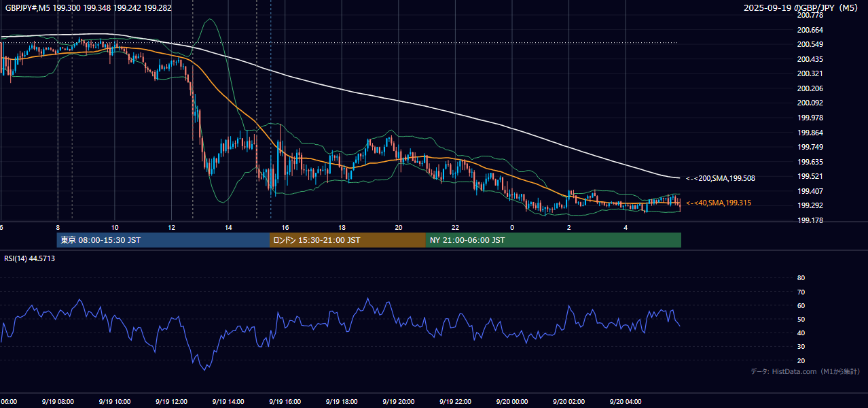Click price axis label 200.549

[x=810, y=44]
